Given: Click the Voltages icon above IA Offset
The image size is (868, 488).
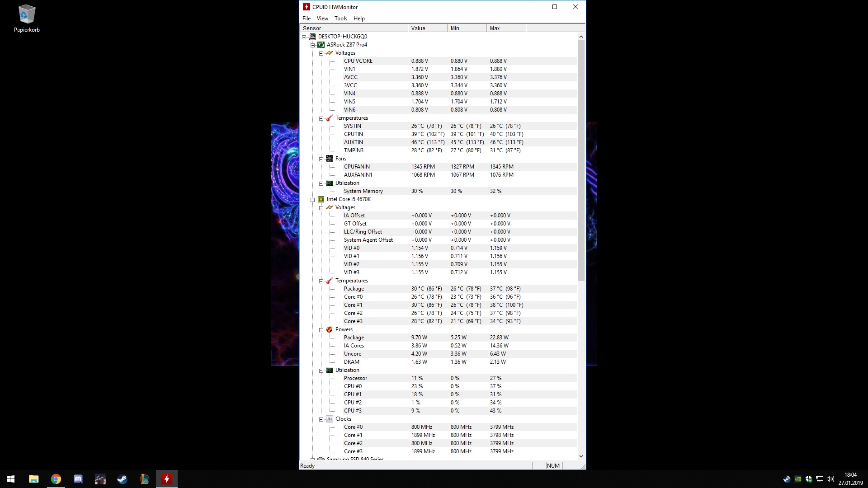Looking at the screenshot, I should (330, 207).
